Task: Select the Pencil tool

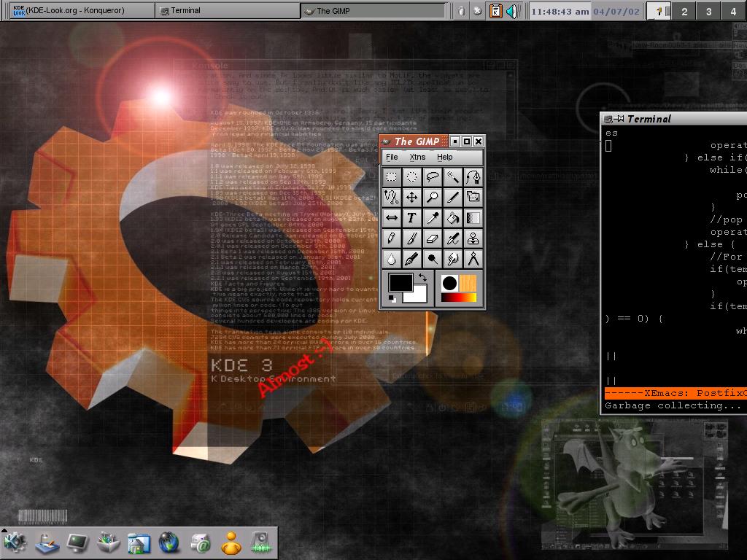Action: (x=392, y=238)
